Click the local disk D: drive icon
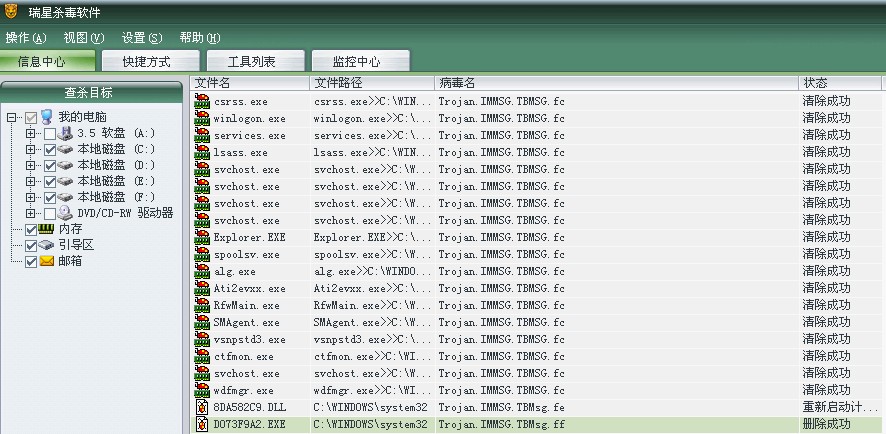The height and width of the screenshot is (434, 886). click(x=66, y=166)
